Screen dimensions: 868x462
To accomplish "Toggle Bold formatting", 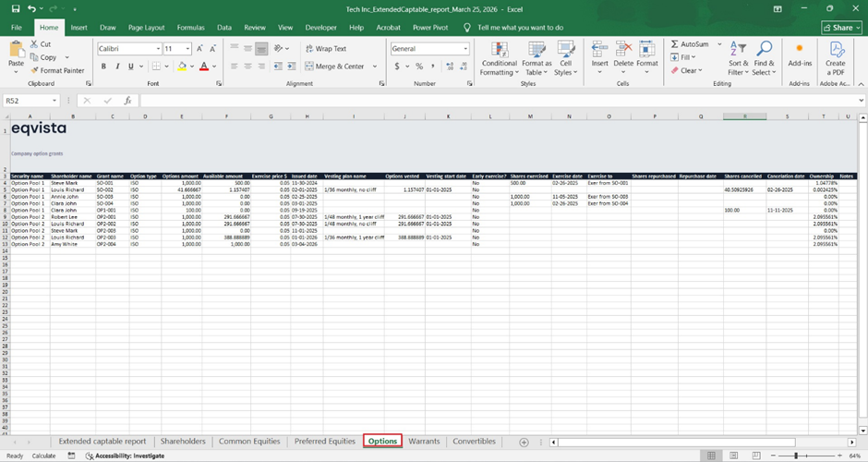I will 104,67.
